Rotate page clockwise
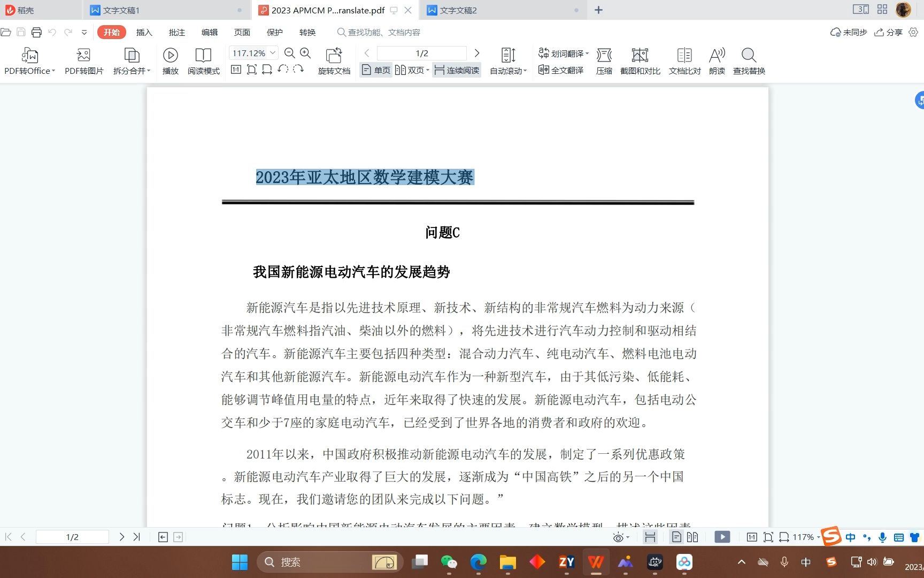Viewport: 924px width, 578px height. pyautogui.click(x=298, y=70)
